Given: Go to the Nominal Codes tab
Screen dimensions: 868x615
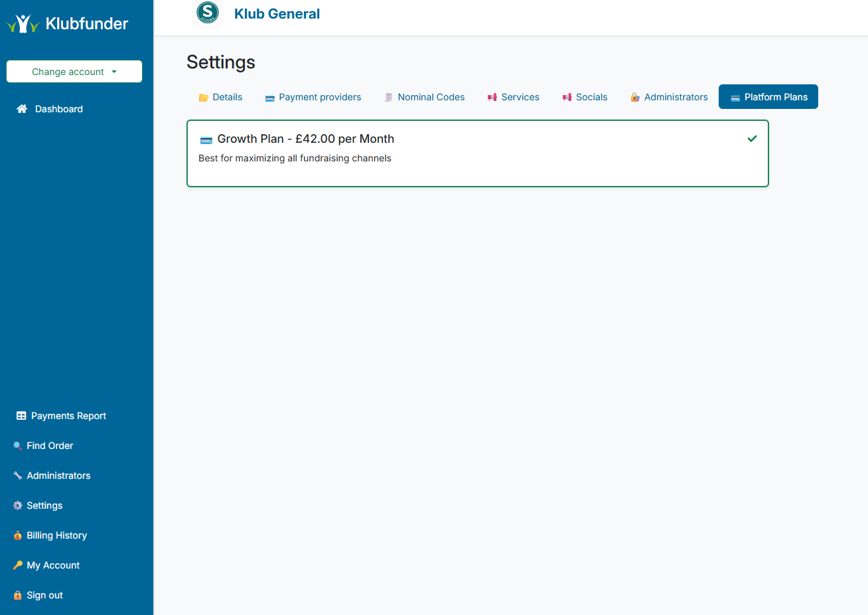Looking at the screenshot, I should tap(425, 97).
